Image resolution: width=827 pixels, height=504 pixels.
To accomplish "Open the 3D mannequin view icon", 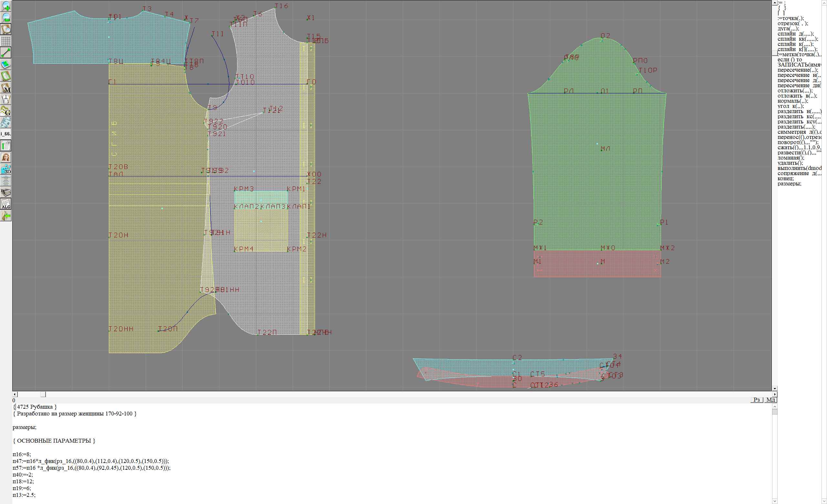I will point(6,169).
